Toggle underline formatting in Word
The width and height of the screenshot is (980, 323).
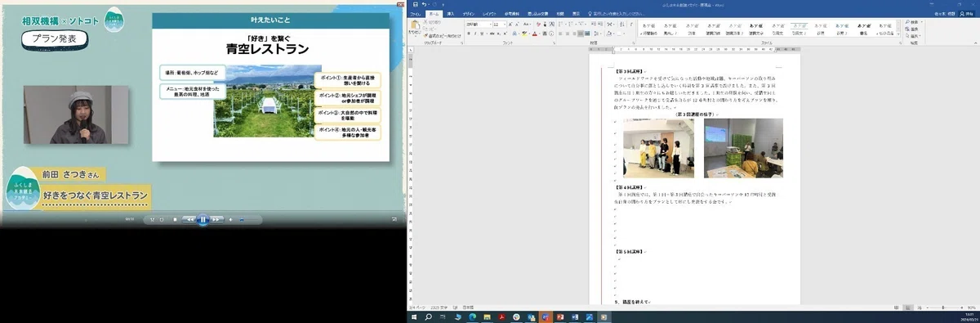482,34
